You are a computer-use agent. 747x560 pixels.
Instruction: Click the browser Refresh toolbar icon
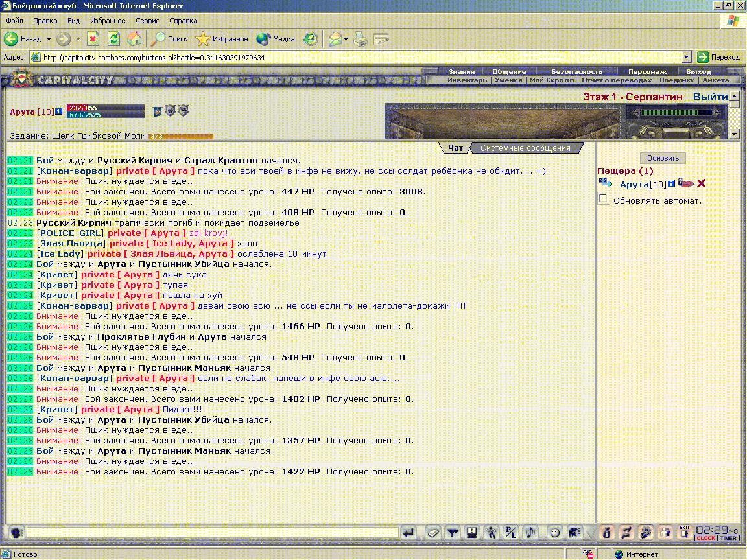113,39
